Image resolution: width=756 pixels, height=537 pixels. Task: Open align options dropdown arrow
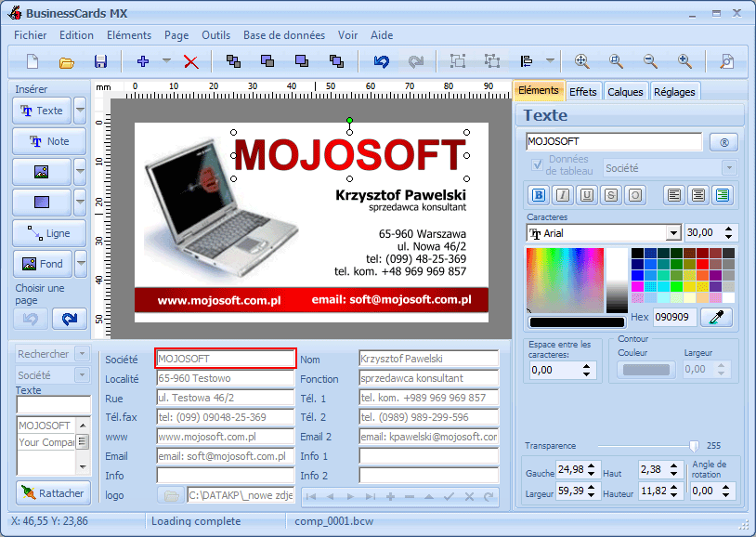[x=550, y=61]
